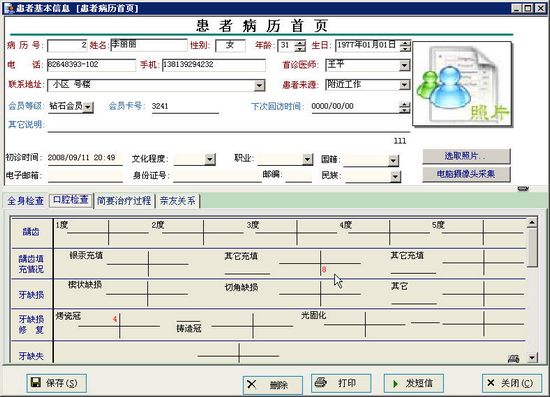
Task: Click the 病历号 input field
Action: click(x=67, y=45)
